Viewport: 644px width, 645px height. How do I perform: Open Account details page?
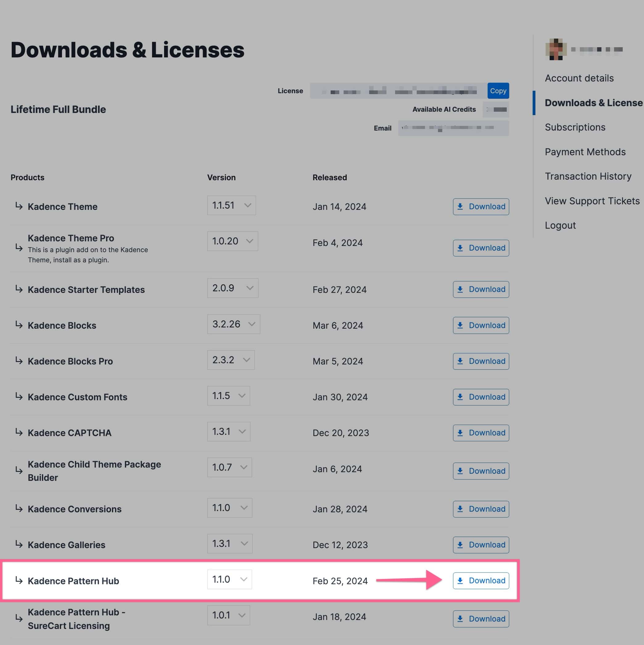579,77
